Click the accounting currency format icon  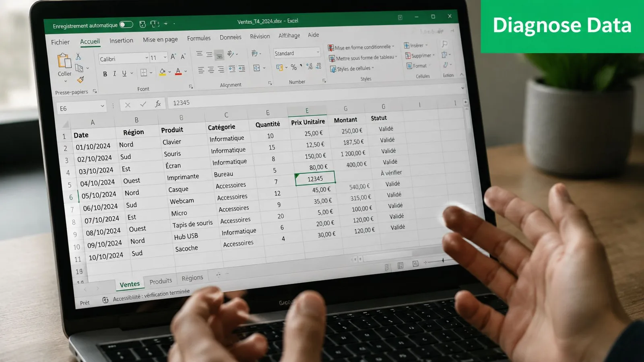click(280, 68)
